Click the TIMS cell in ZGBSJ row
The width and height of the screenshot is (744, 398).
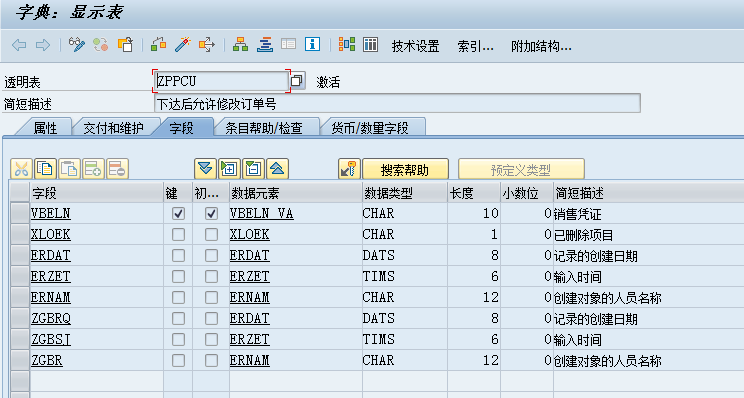(404, 340)
